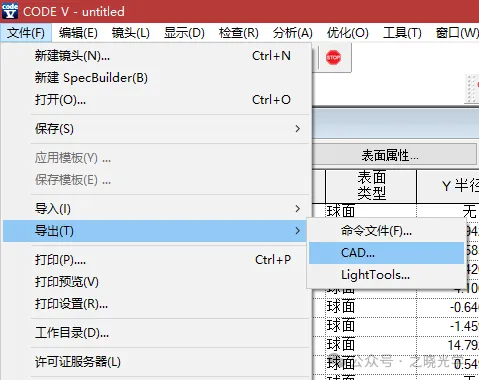479x380 pixels.
Task: Click the 表面类型 column header
Action: 371,186
